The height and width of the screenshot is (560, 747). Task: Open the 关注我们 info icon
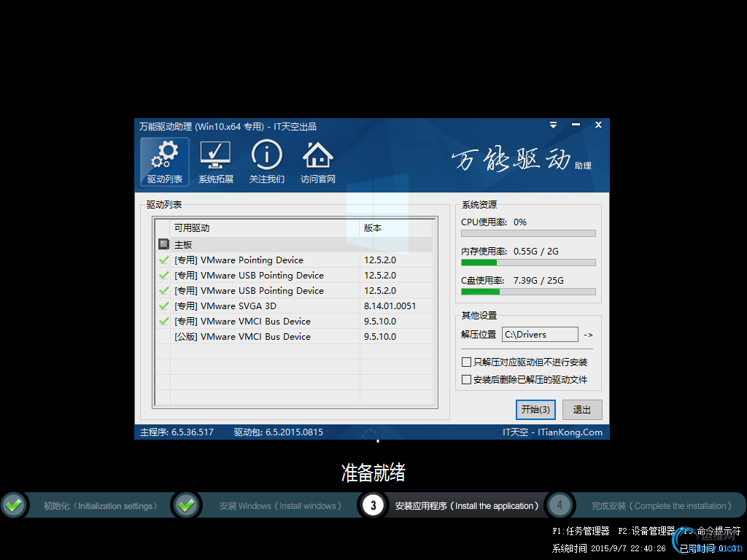coord(267,161)
